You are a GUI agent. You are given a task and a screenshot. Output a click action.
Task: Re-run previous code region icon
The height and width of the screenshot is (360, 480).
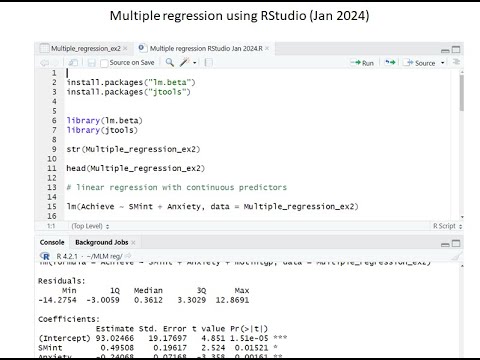[x=390, y=62]
